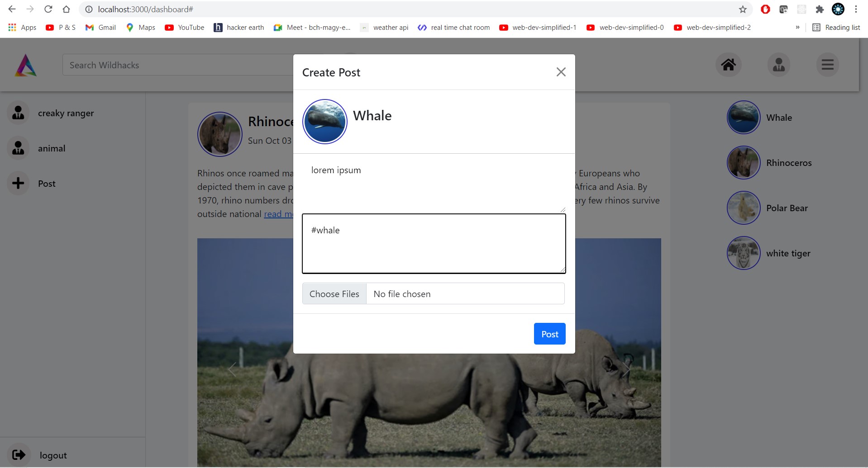Bookmark this page with the star icon

(x=743, y=9)
